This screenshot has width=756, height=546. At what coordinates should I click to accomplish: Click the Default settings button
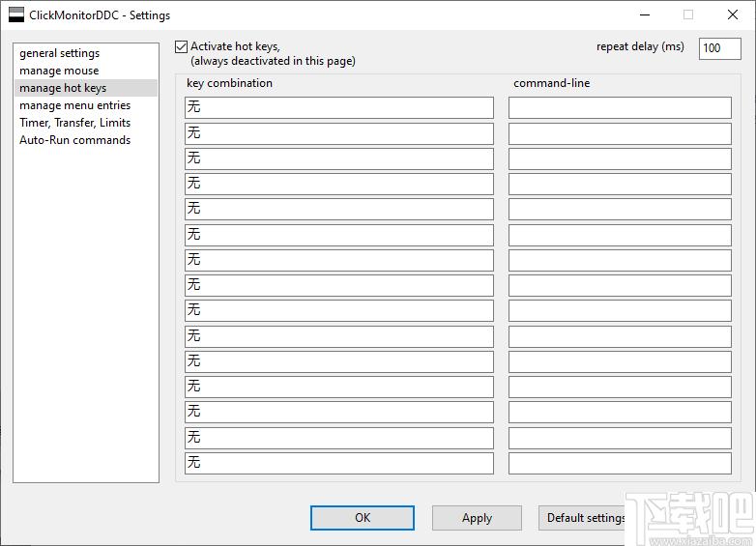click(582, 518)
